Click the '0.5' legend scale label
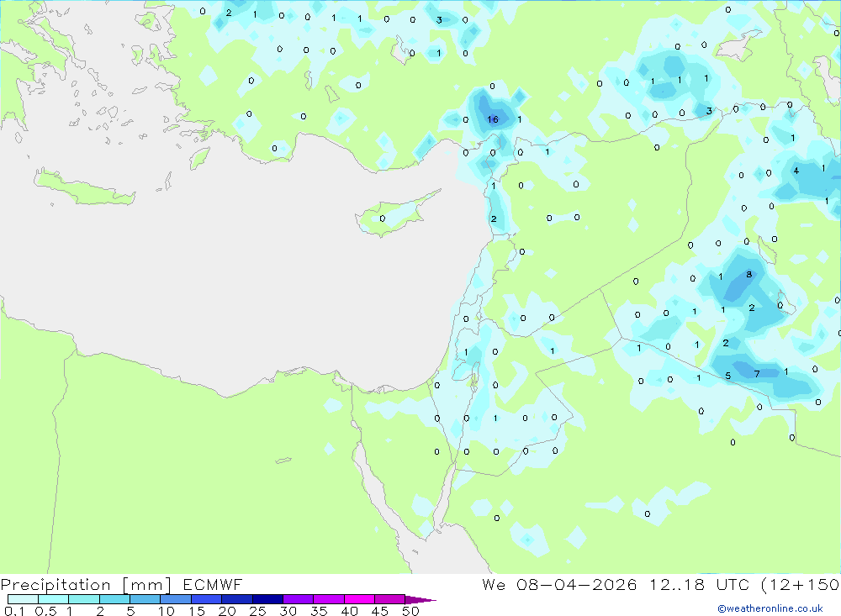 pos(45,611)
